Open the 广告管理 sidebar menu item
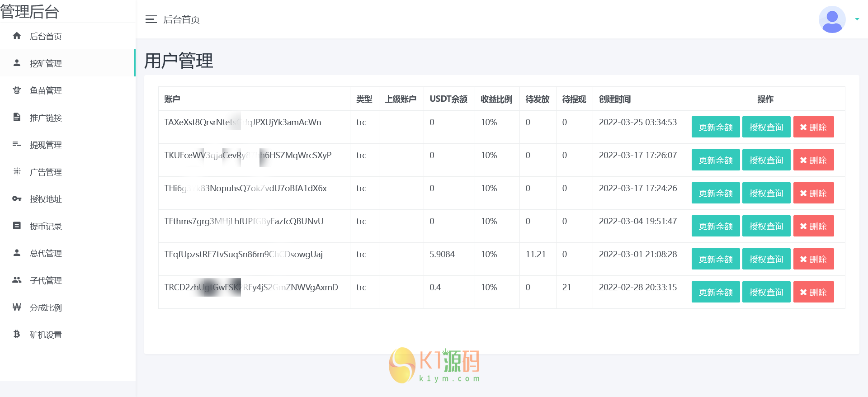The width and height of the screenshot is (868, 397). pos(68,172)
